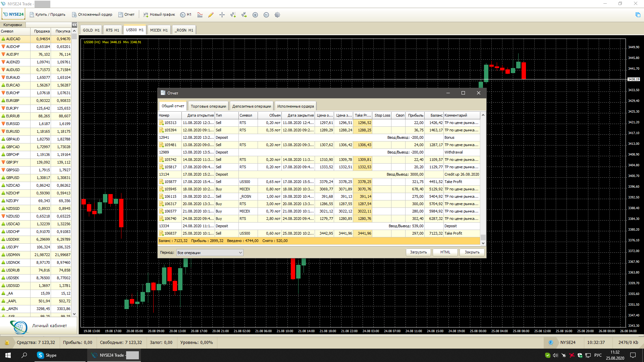Select AUDCAD in quotes list
The width and height of the screenshot is (644, 362).
[x=36, y=39]
